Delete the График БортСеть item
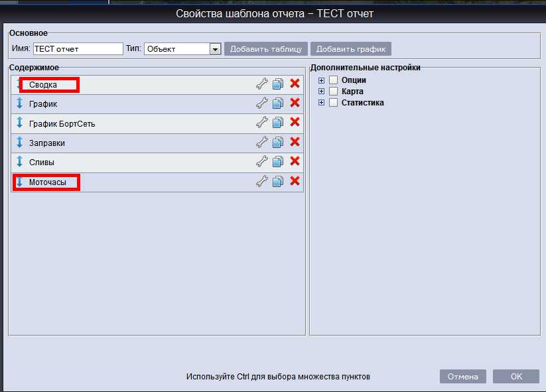Viewport: 546px width, 392px height. point(295,122)
